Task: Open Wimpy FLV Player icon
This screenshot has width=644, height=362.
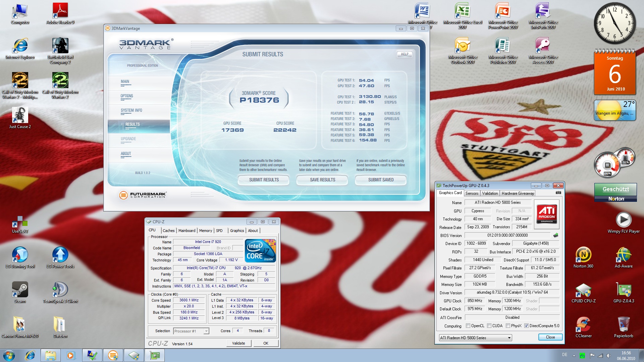Action: click(x=624, y=223)
